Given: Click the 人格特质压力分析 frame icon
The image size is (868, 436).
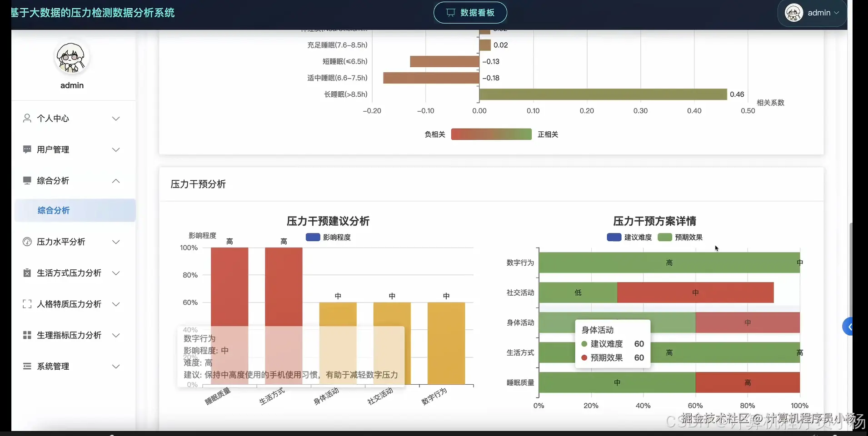Looking at the screenshot, I should point(27,304).
